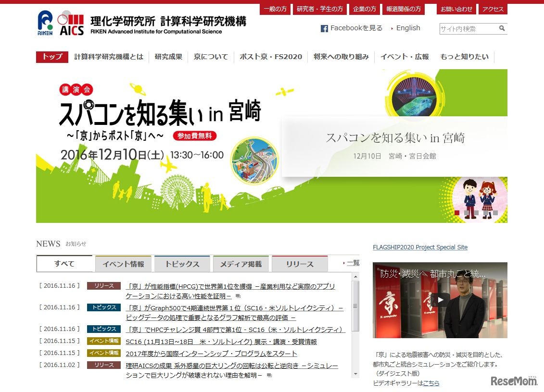Viewport: 544px width, 392px height.
Task: Select the red carousel indicator square
Action: [x=457, y=213]
